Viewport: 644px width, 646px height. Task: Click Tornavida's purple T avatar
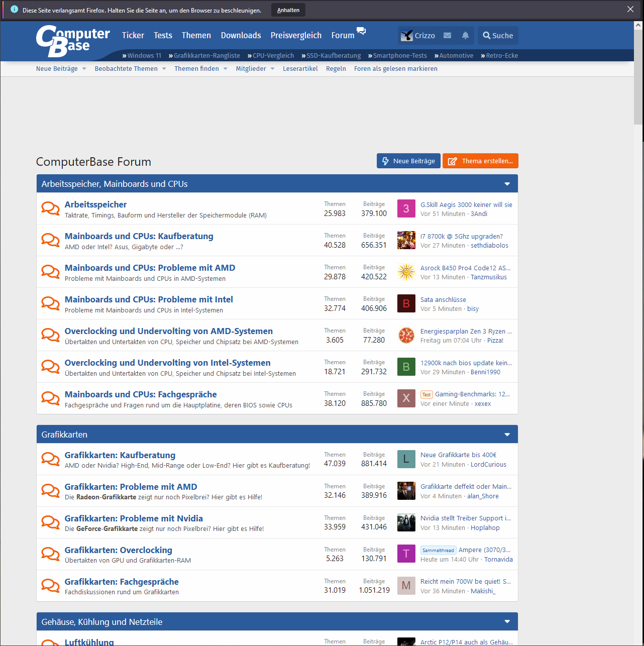click(x=406, y=554)
